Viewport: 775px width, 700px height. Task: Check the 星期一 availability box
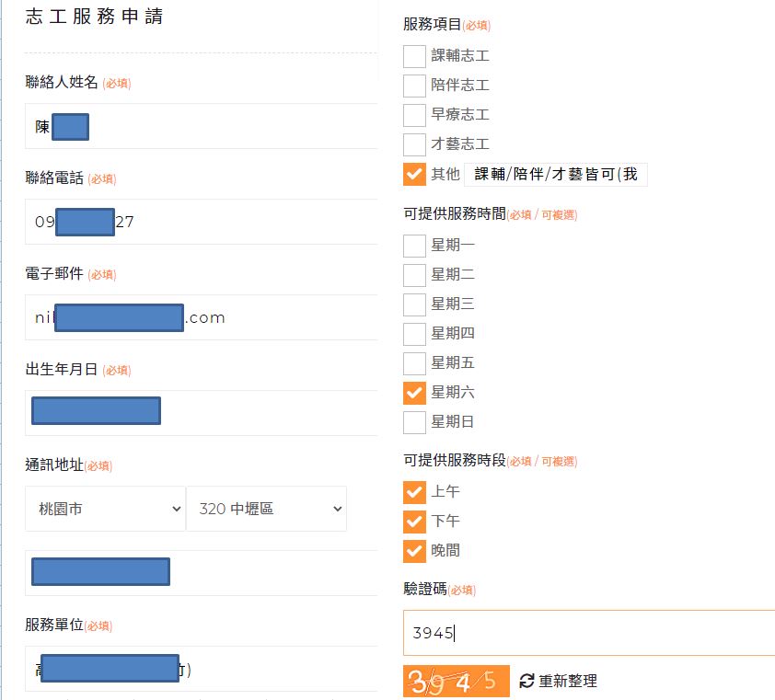413,245
